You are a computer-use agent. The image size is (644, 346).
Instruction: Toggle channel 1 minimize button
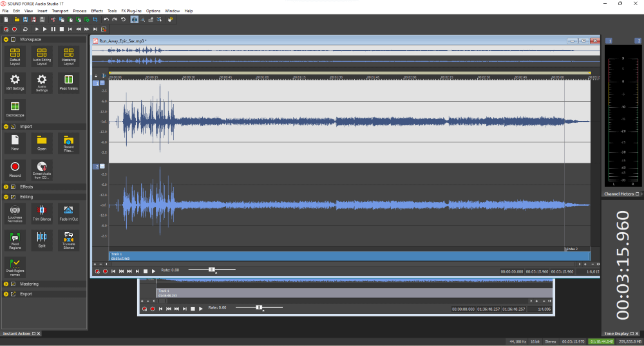102,83
